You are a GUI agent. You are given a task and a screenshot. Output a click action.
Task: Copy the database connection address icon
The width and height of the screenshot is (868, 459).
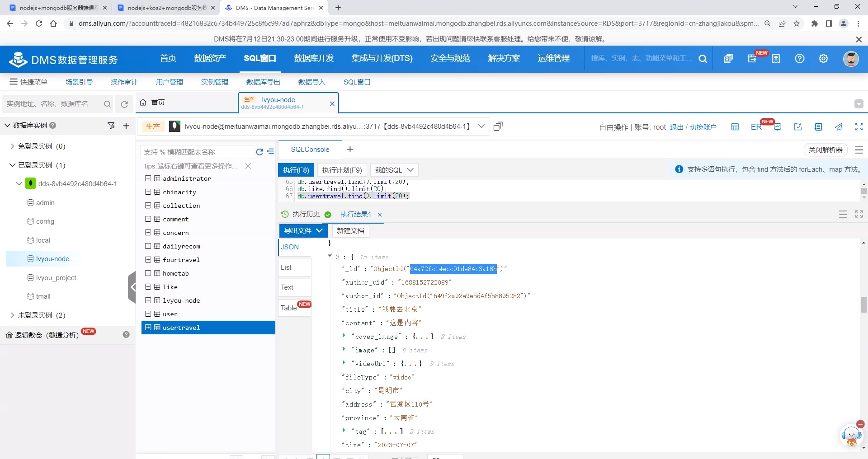pyautogui.click(x=498, y=126)
